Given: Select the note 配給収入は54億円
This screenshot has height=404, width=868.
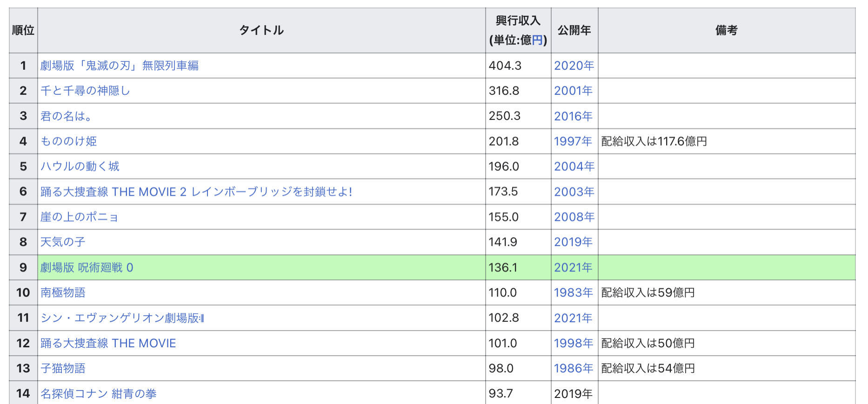Looking at the screenshot, I should click(x=648, y=368).
